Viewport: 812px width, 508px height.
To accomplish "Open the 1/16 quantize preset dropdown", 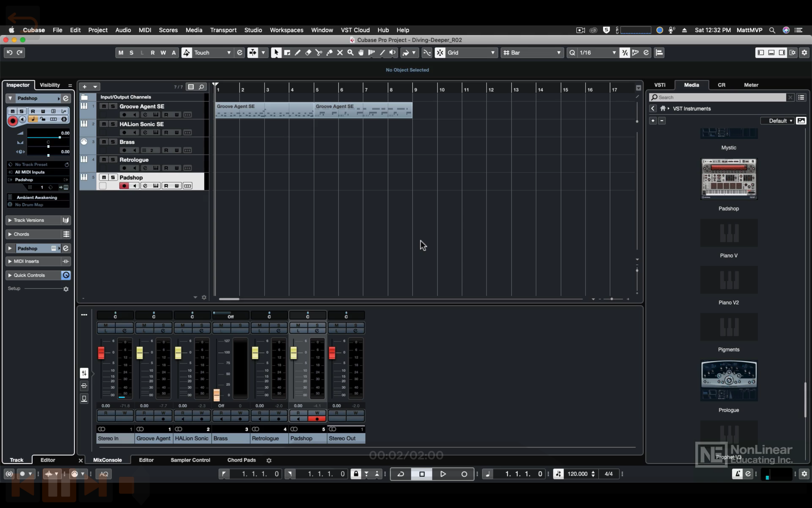I will coord(598,53).
